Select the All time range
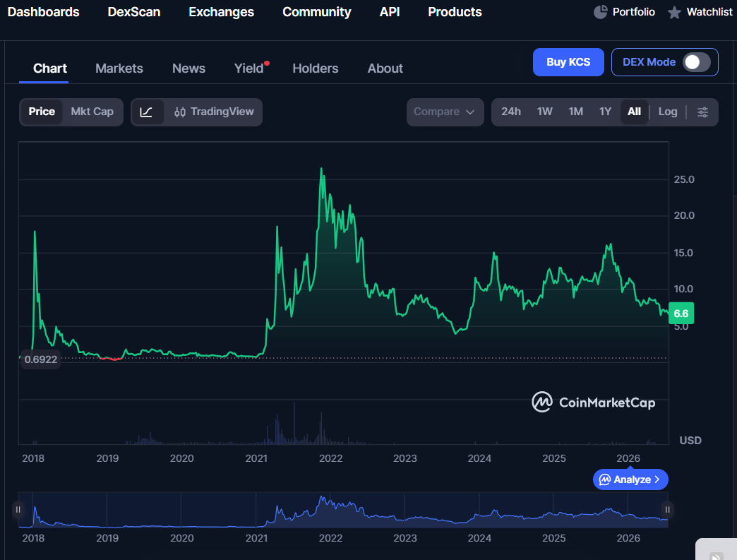This screenshot has height=560, width=737. pyautogui.click(x=634, y=112)
